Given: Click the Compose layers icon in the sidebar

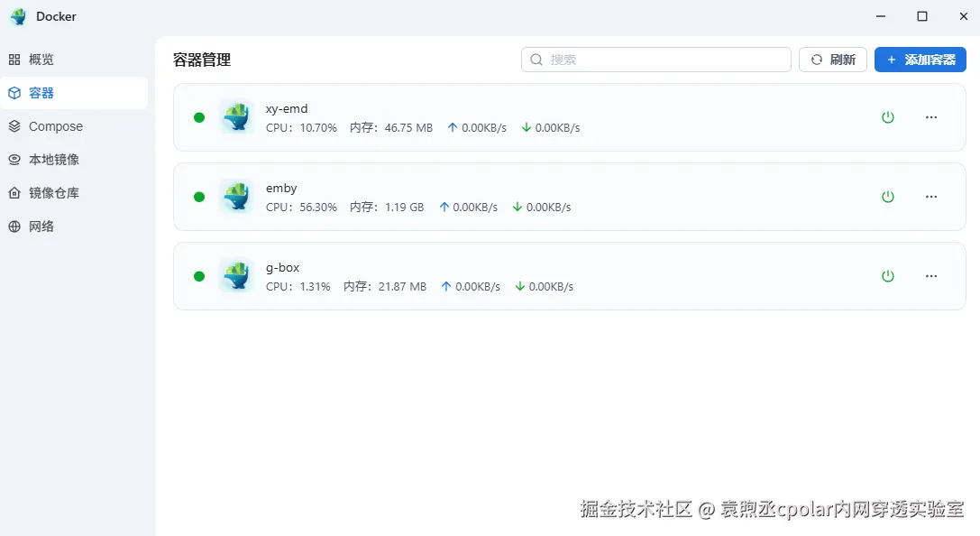Looking at the screenshot, I should point(14,126).
